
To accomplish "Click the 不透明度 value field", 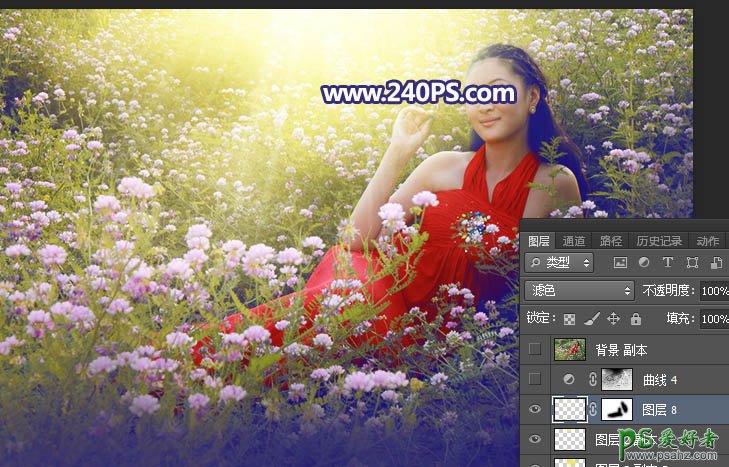I will pyautogui.click(x=714, y=290).
